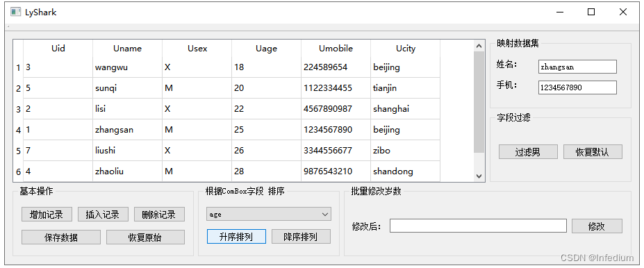Click the age cell 25
644x268 pixels.
[x=266, y=130]
